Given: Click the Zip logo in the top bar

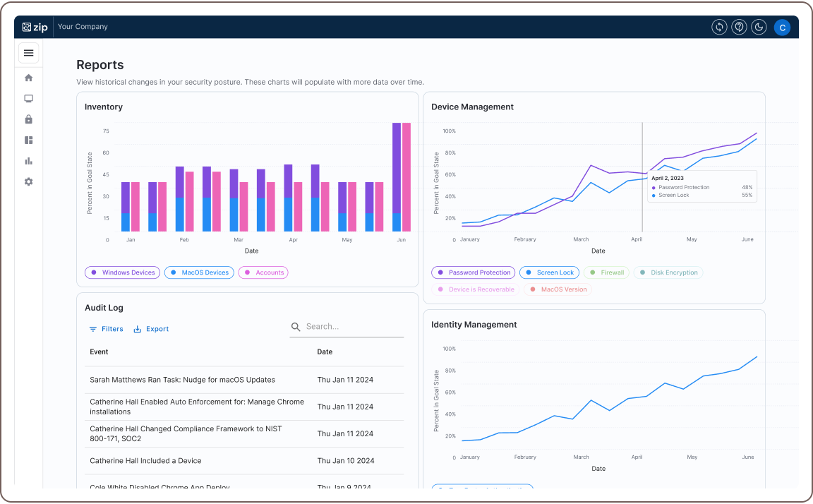Looking at the screenshot, I should (x=35, y=27).
